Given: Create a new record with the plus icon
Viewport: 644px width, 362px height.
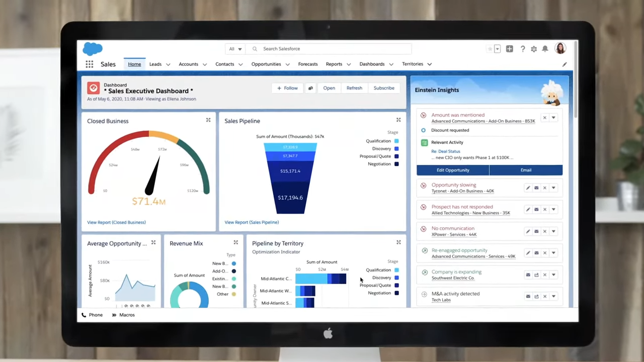Looking at the screenshot, I should coord(509,48).
